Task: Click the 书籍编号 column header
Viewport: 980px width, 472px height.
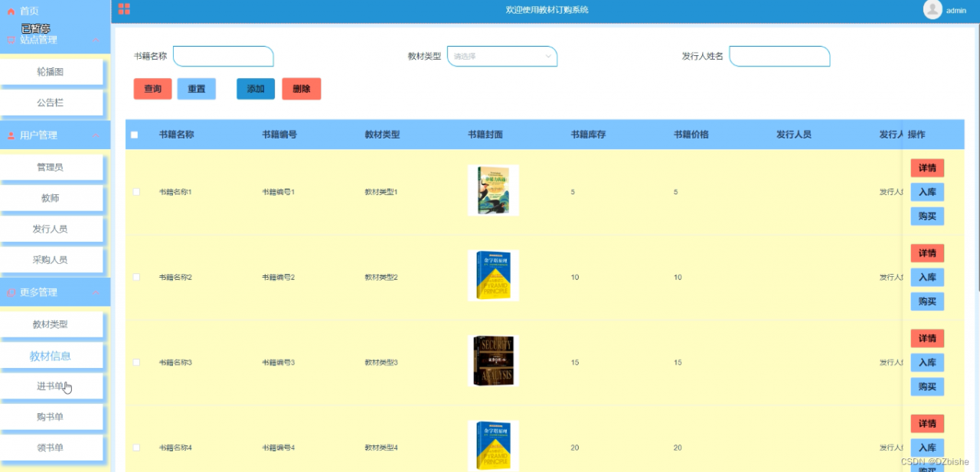Action: tap(279, 135)
